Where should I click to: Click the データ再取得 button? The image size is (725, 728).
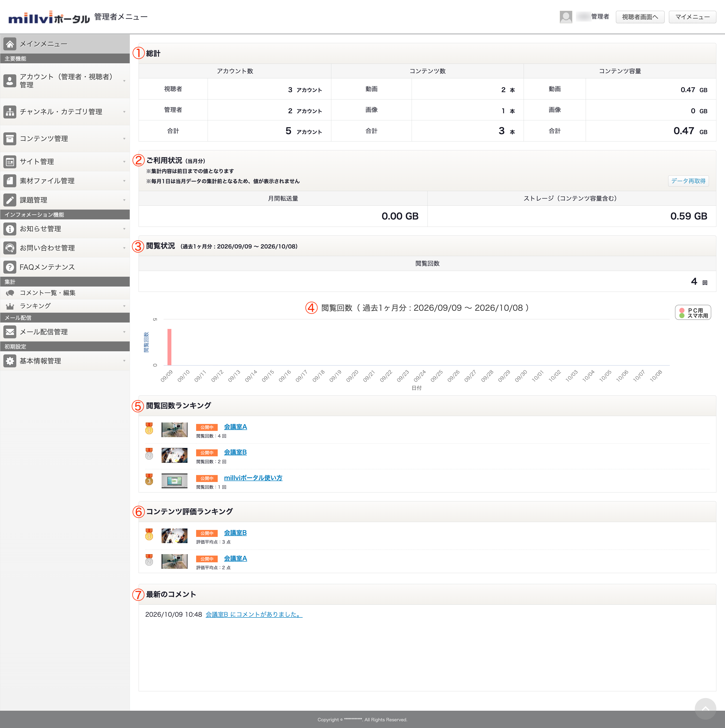(x=688, y=181)
